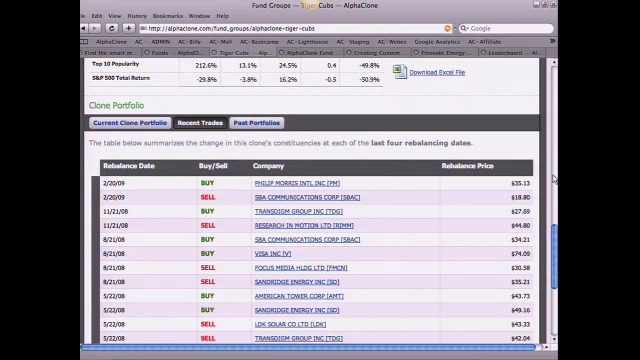Focus the URL address field
640x360 pixels.
[295, 29]
